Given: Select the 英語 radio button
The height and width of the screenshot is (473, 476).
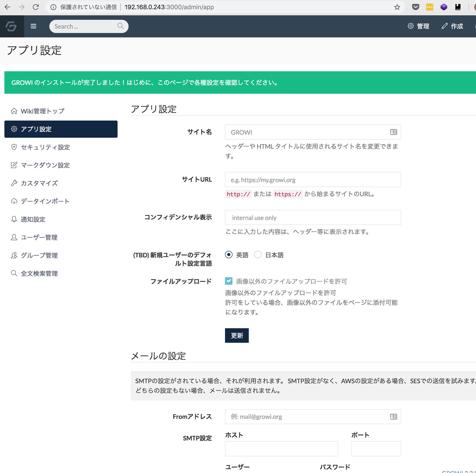Looking at the screenshot, I should point(229,255).
